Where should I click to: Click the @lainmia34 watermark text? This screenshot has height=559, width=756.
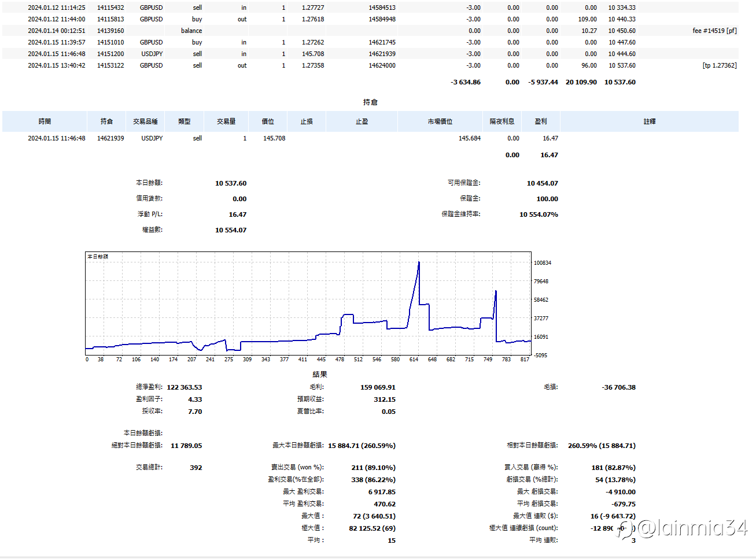pyautogui.click(x=692, y=528)
